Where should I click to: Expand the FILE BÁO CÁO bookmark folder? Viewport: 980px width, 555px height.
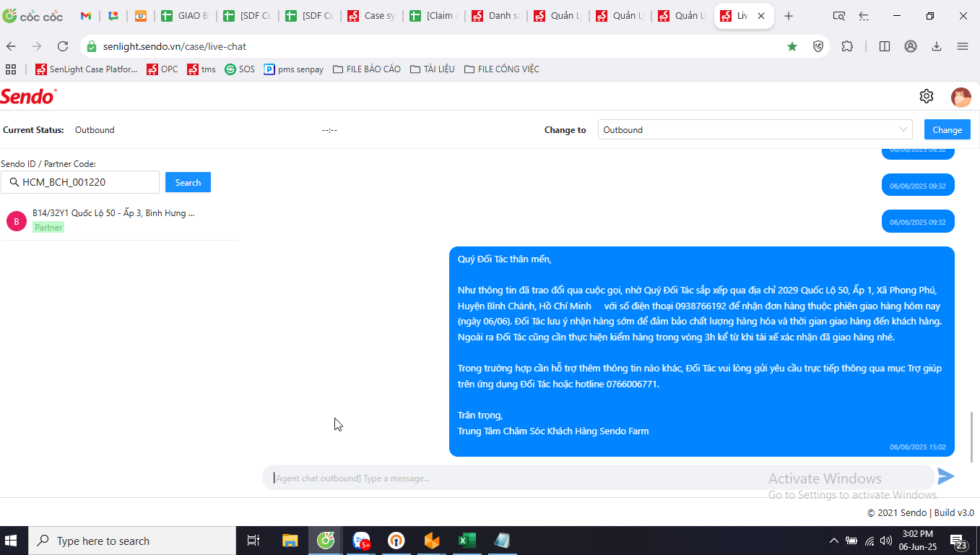tap(367, 69)
